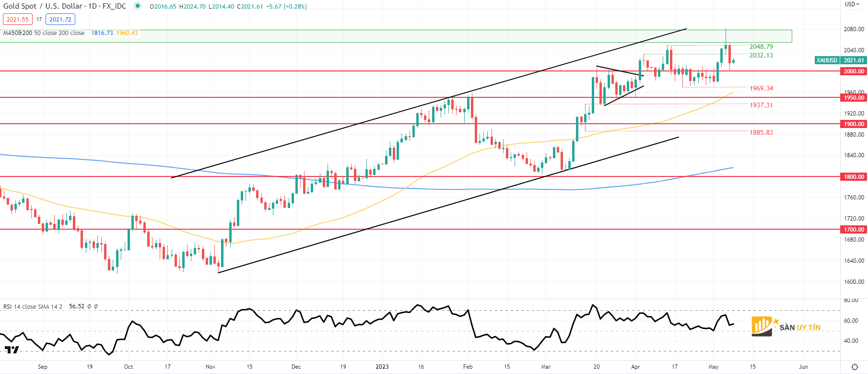The image size is (868, 374).
Task: Click the RSI 60.00 scale label
Action: pos(851,321)
